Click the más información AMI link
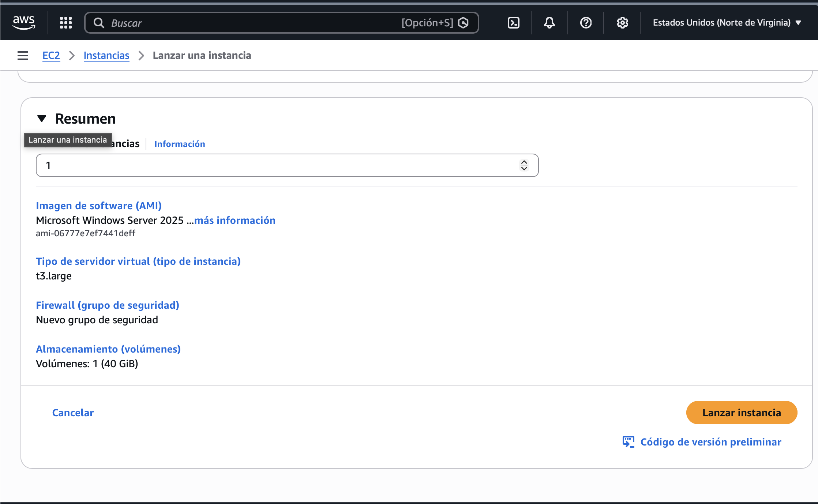 click(234, 220)
